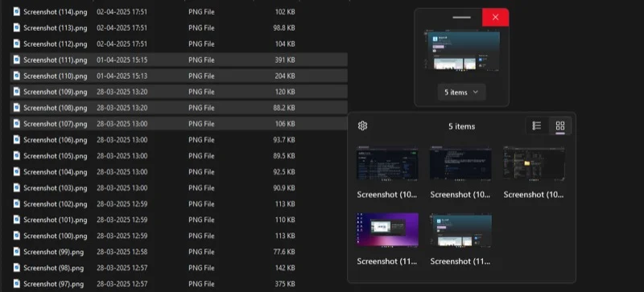Open the shelf settings gear icon
The height and width of the screenshot is (292, 644).
pyautogui.click(x=362, y=126)
